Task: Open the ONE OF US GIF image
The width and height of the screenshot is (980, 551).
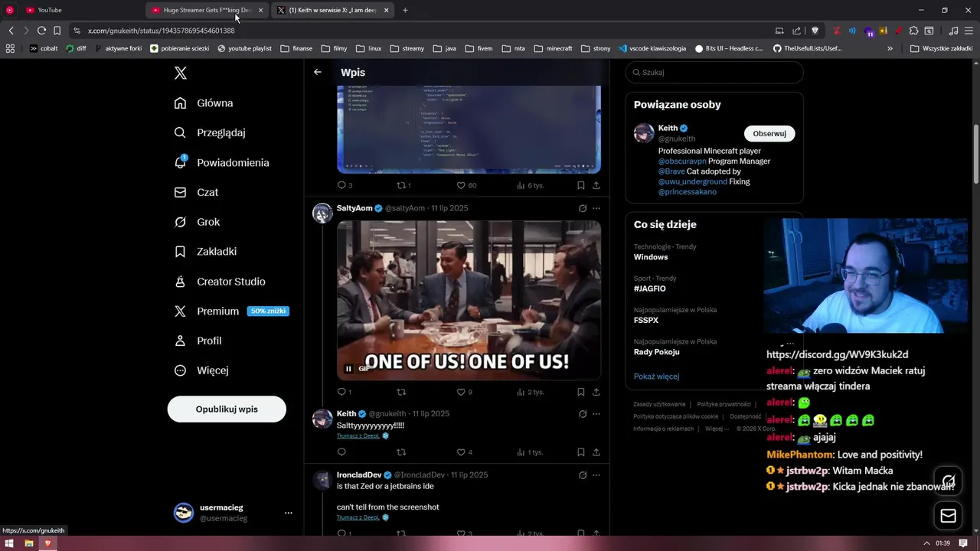Action: pos(469,300)
